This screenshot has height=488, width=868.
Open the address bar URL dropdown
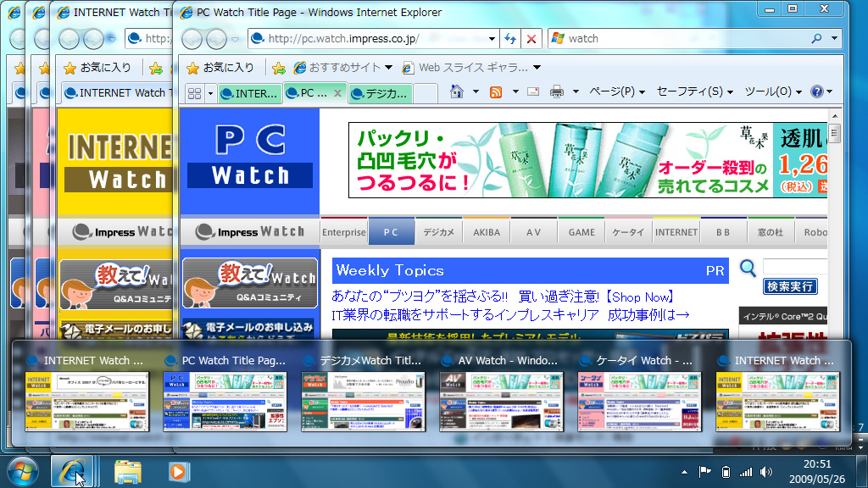492,39
